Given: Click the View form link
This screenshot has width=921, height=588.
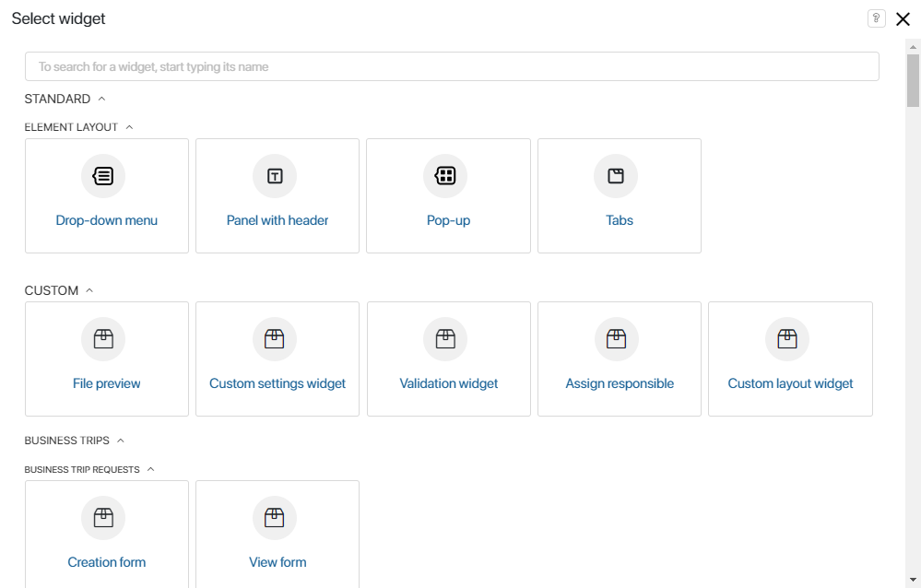Looking at the screenshot, I should click(277, 562).
